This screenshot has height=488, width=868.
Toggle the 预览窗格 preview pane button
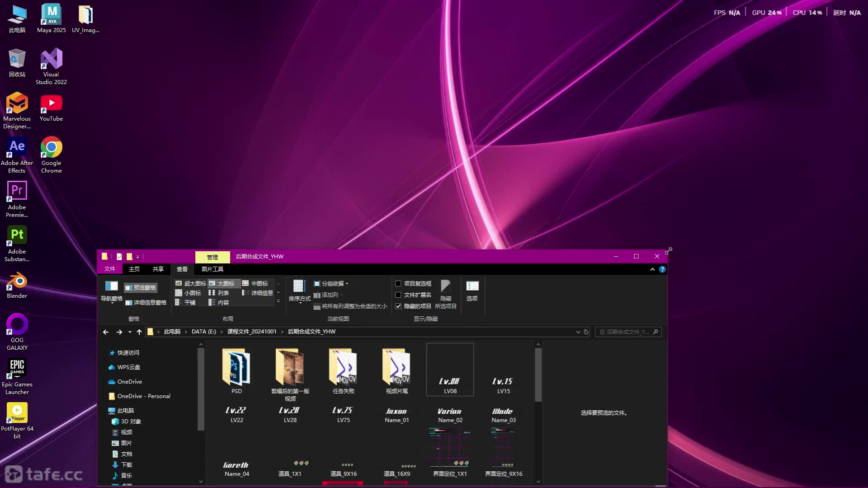(x=140, y=288)
